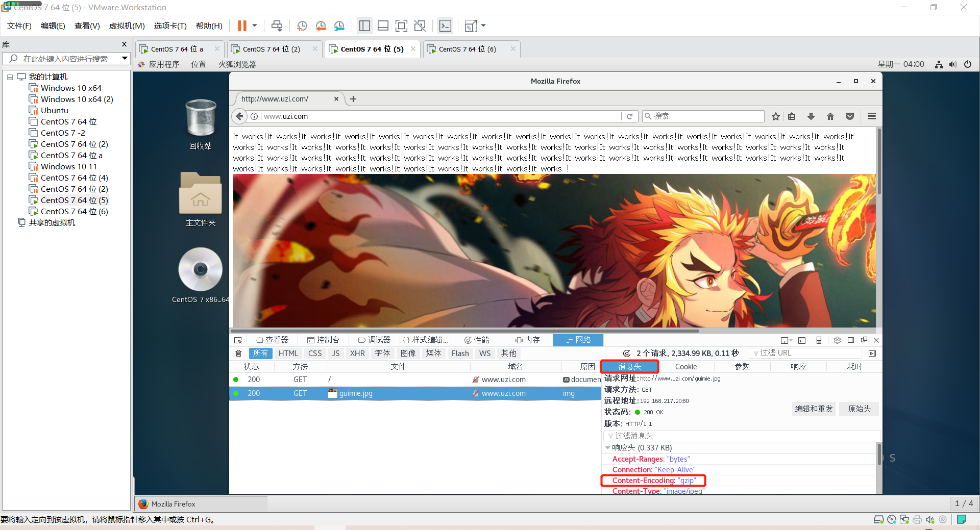Open the 选项卡(T) menu
The image size is (980, 530).
pyautogui.click(x=170, y=26)
